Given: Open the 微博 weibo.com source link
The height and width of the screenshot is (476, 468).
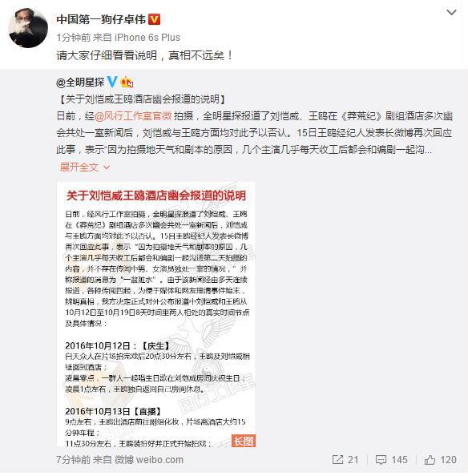Looking at the screenshot, I should tap(149, 460).
